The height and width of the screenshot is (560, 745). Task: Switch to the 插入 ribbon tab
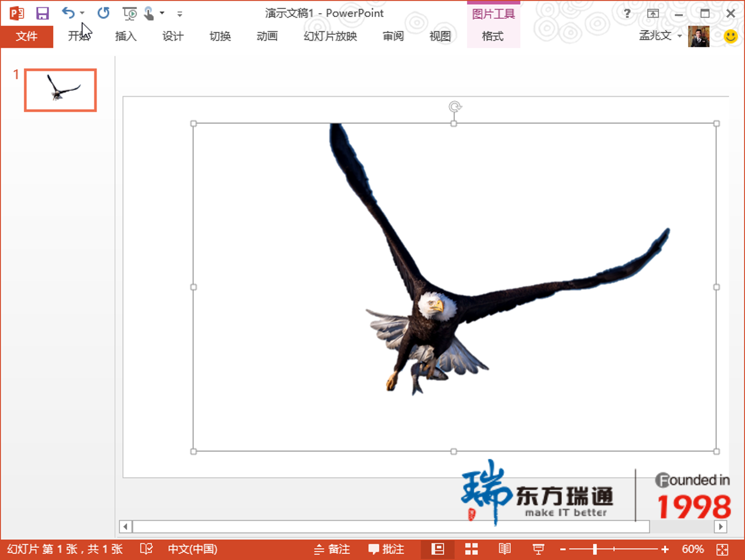[126, 36]
